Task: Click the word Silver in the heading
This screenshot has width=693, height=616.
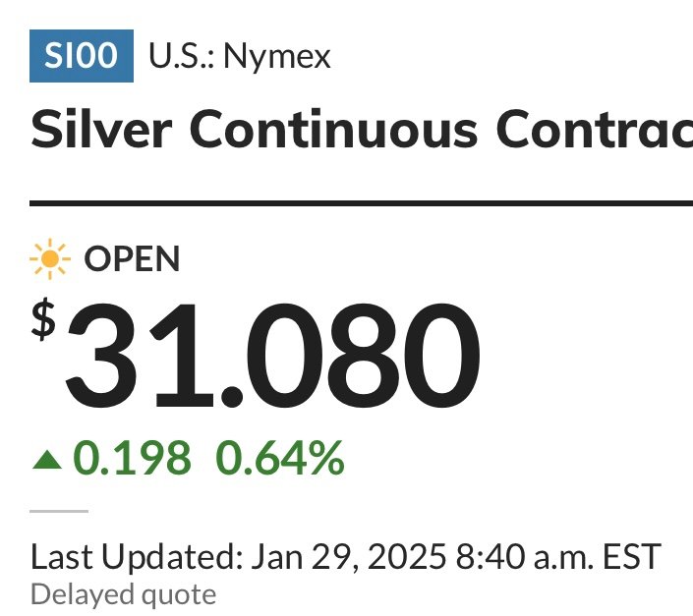Action: 101,129
